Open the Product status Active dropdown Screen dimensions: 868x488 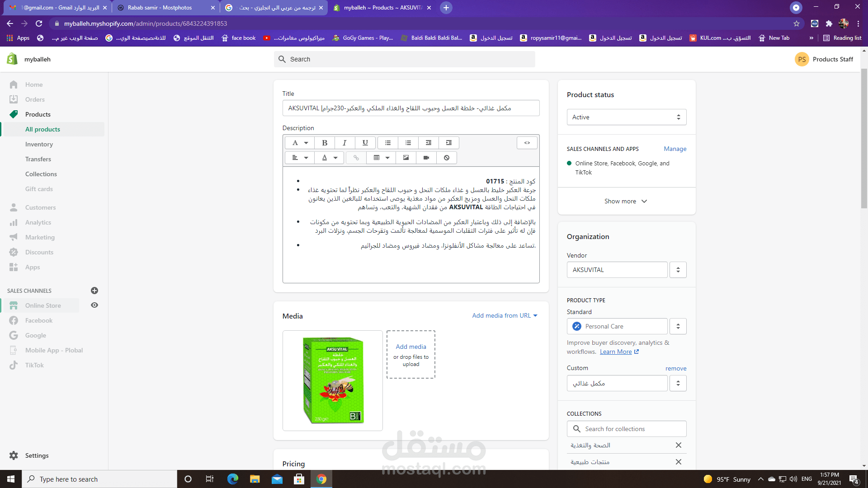627,117
